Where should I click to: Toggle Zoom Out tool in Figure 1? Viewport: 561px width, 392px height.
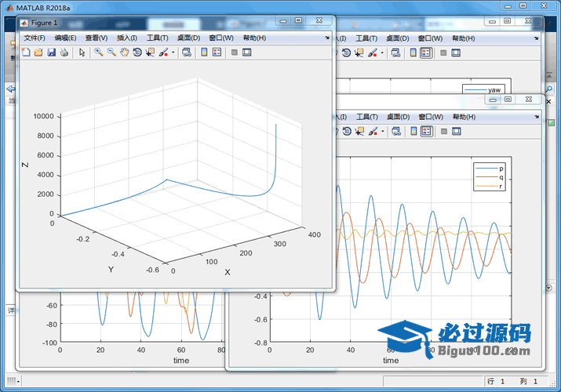click(x=111, y=53)
